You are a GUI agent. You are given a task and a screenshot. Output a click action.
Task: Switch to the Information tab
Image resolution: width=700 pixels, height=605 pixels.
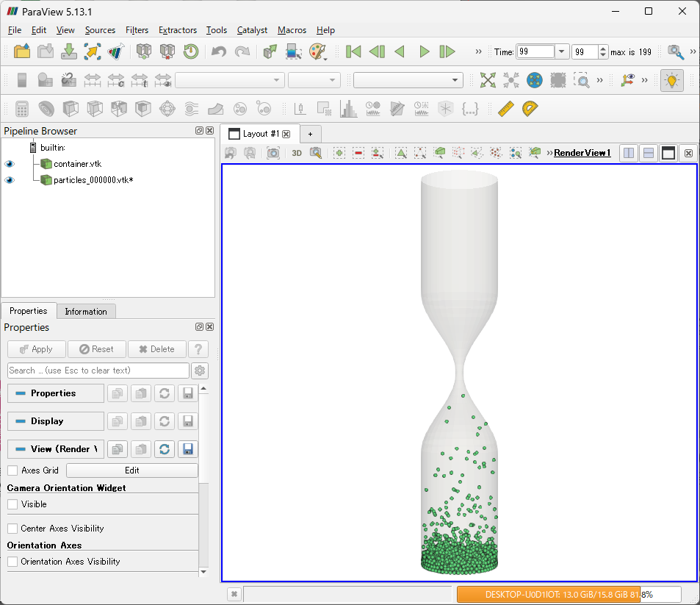(86, 312)
